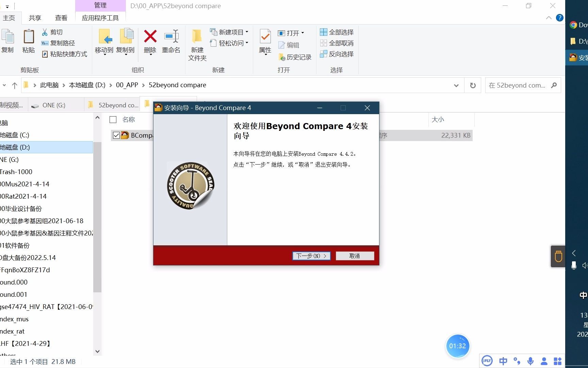The height and width of the screenshot is (368, 588).
Task: Click the Rename (重命名) icon
Action: (x=171, y=36)
